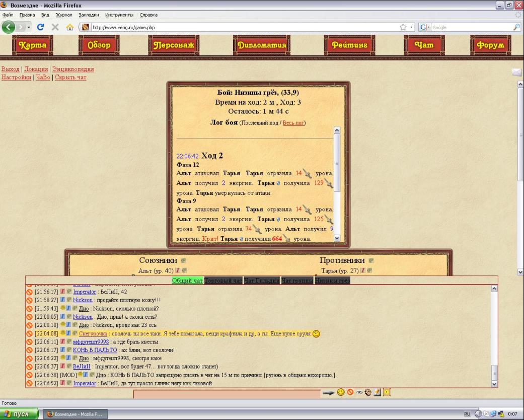Go to the Firefox home page icon
The width and height of the screenshot is (524, 420).
[70, 27]
